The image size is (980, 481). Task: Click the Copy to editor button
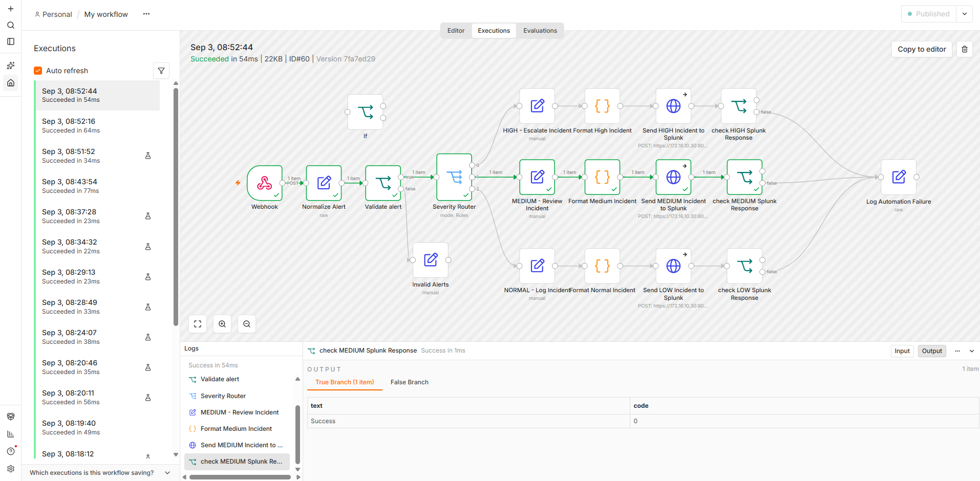(x=922, y=49)
